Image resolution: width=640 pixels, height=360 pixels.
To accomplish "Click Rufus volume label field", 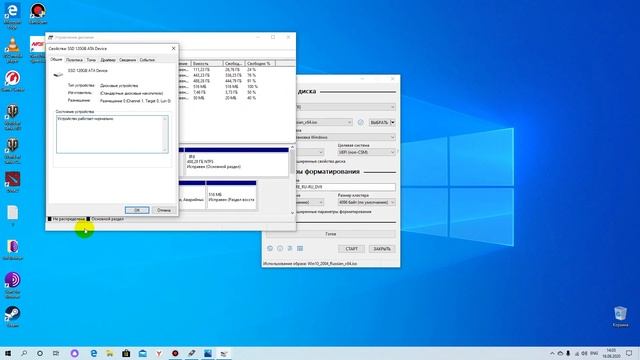I will pos(345,187).
